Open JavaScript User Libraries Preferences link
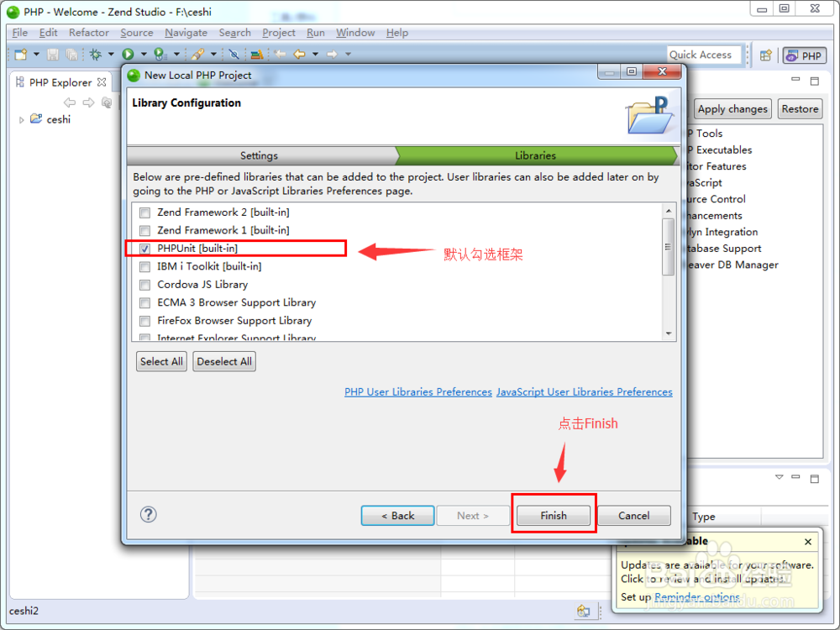The width and height of the screenshot is (840, 630). pos(585,392)
